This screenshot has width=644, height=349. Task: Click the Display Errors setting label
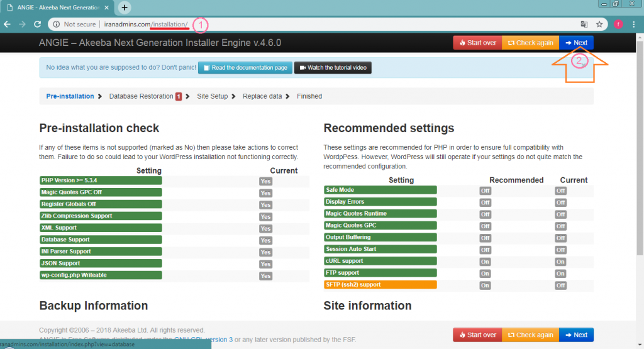pos(380,202)
